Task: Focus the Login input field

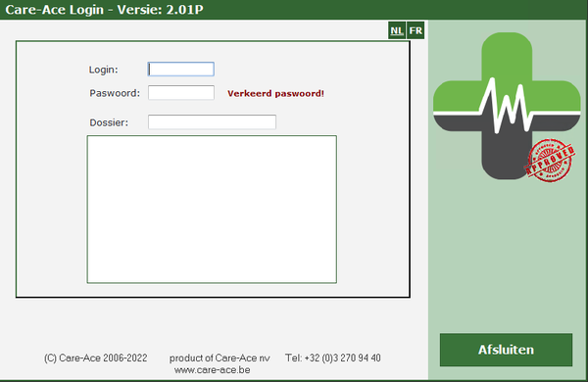Action: click(181, 70)
